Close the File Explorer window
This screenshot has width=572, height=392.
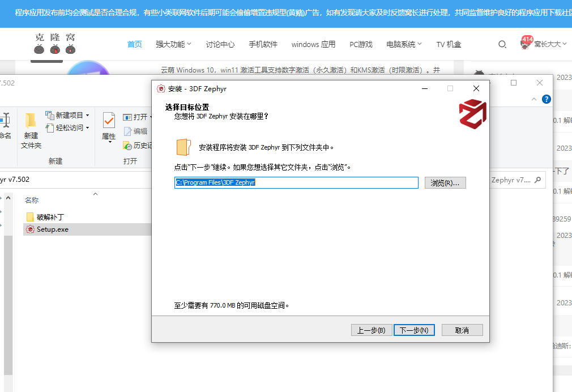pos(540,83)
